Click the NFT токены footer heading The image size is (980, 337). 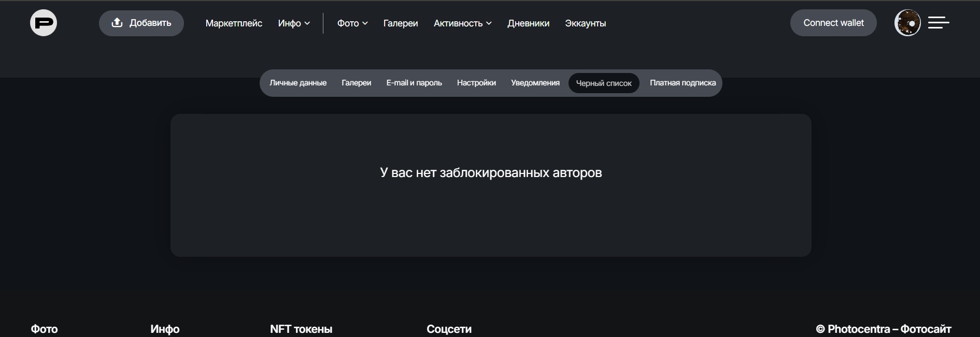point(301,329)
